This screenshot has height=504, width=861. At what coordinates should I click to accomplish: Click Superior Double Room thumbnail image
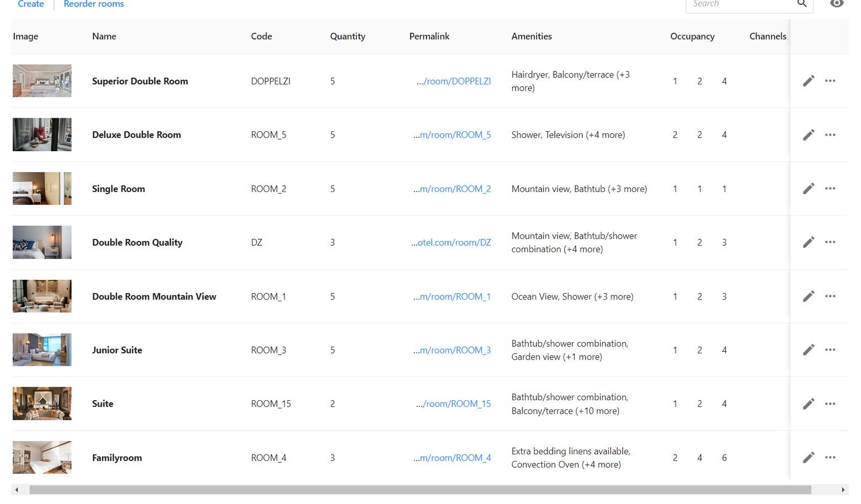tap(42, 81)
